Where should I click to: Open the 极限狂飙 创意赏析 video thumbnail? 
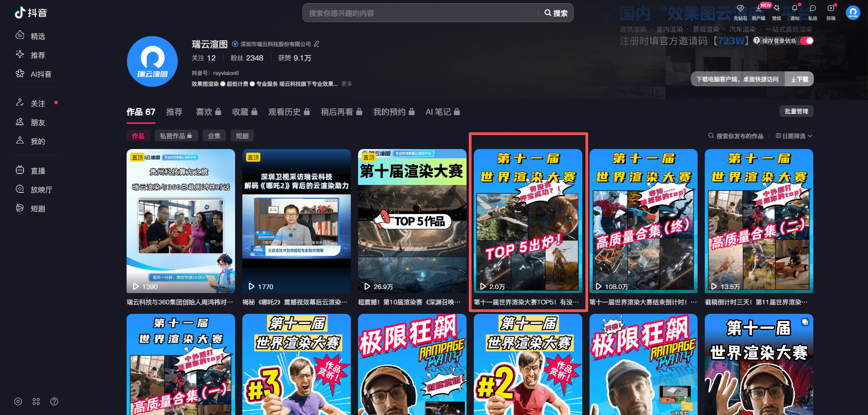[412, 364]
